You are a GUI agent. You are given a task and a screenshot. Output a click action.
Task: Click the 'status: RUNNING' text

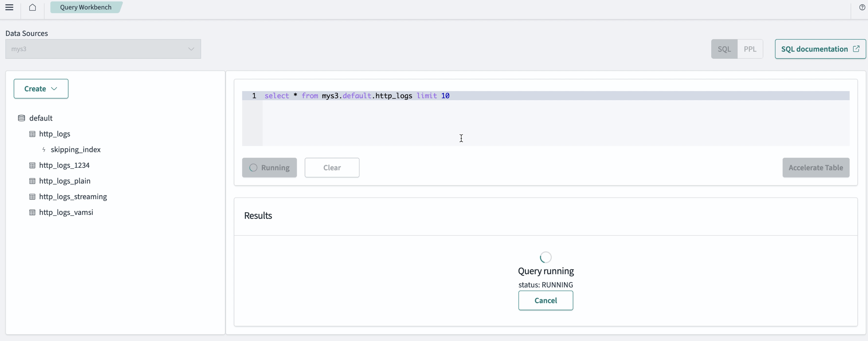point(545,285)
